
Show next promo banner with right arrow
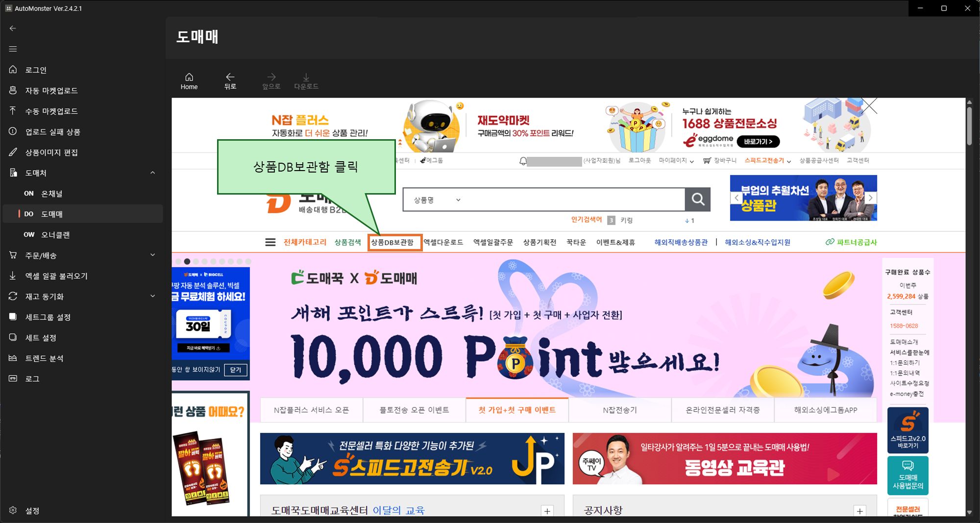pyautogui.click(x=871, y=198)
